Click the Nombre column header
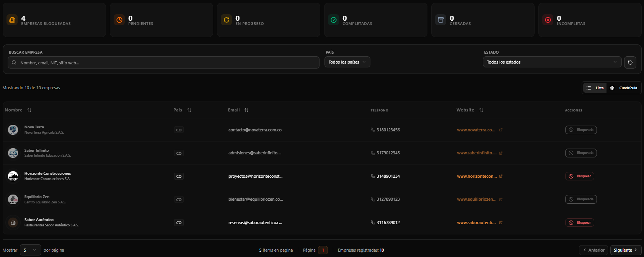This screenshot has height=257, width=644. pos(14,110)
